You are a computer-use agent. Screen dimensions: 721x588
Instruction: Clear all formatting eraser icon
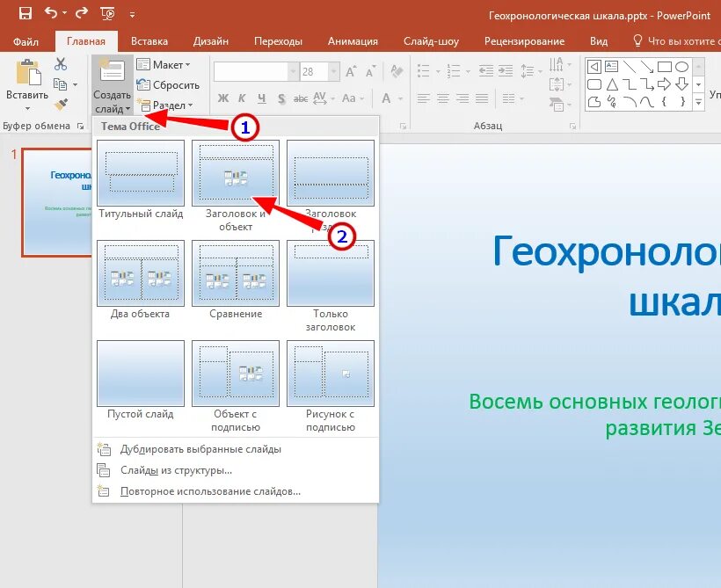pyautogui.click(x=397, y=71)
